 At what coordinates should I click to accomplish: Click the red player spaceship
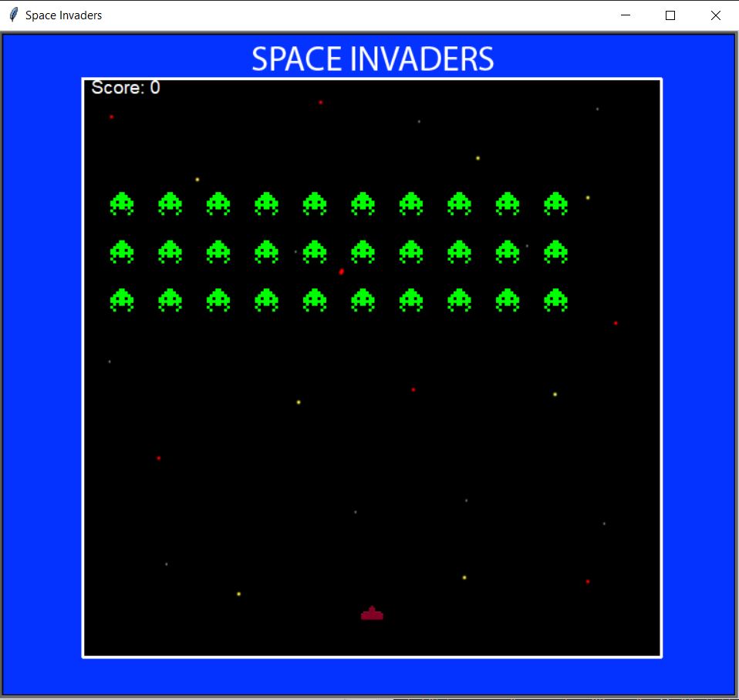pos(372,614)
